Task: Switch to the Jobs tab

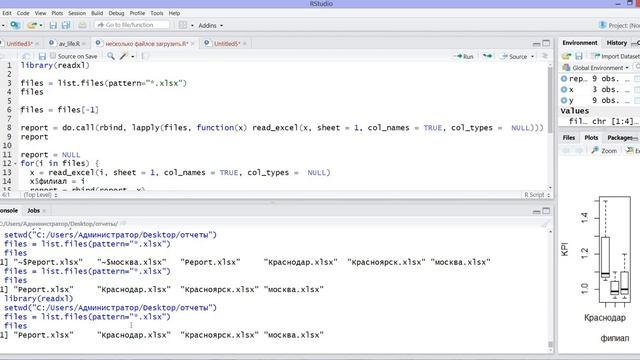Action: pos(33,211)
